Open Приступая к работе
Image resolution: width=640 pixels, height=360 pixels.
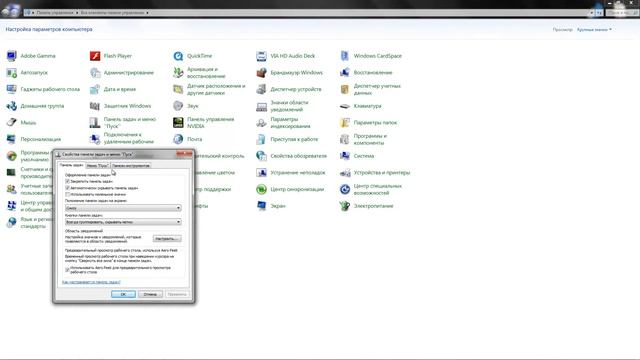click(287, 140)
